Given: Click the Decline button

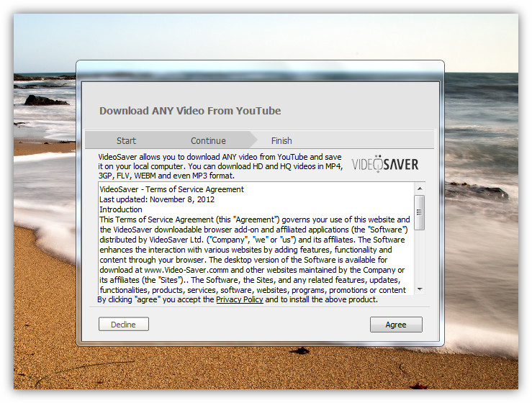Looking at the screenshot, I should click(x=124, y=325).
